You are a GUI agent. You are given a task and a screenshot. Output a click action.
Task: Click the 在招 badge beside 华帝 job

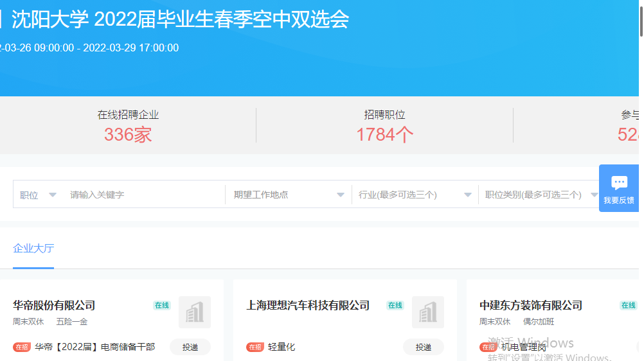[22, 348]
